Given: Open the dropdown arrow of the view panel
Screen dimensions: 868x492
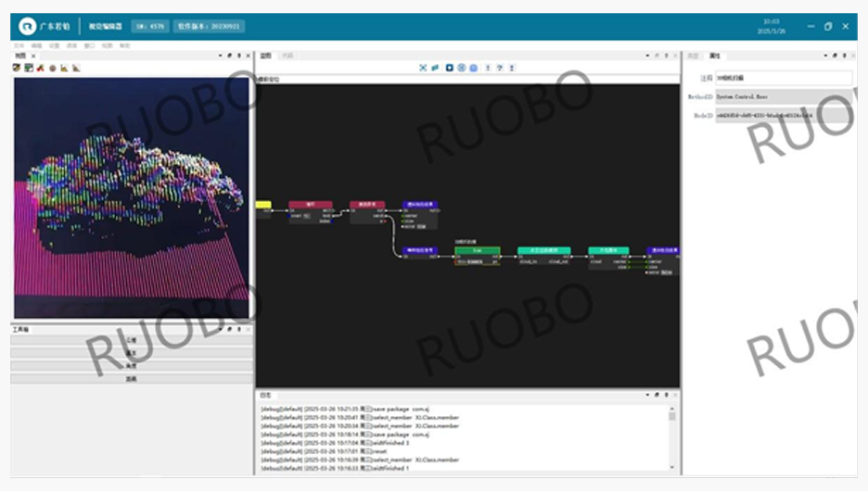Looking at the screenshot, I should [220, 56].
